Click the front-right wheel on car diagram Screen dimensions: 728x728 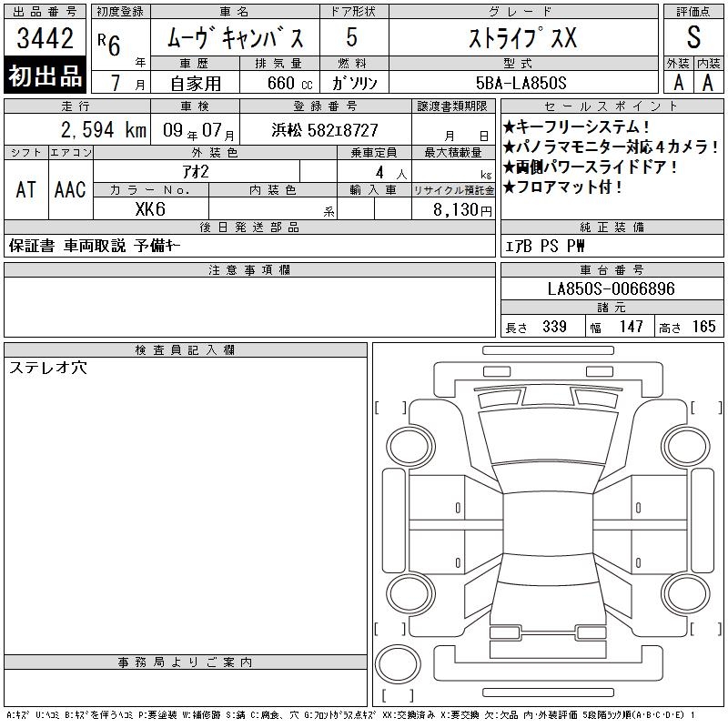[x=686, y=447]
